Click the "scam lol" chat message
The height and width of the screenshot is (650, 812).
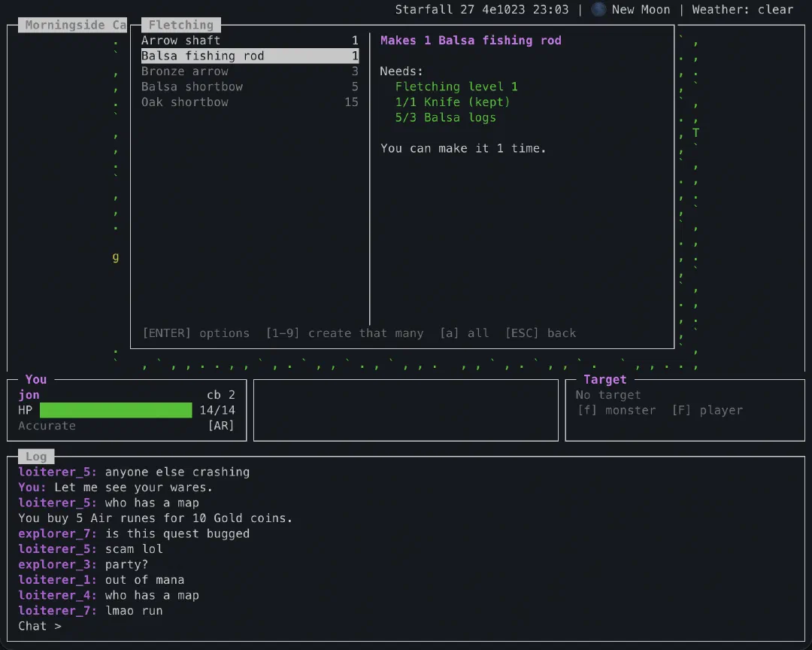134,549
